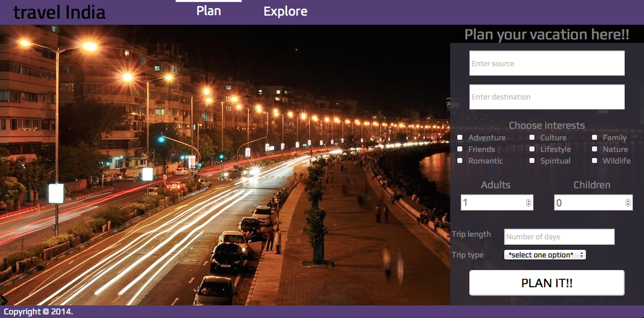Tick the Family interest checkbox
The image size is (644, 318).
[594, 138]
